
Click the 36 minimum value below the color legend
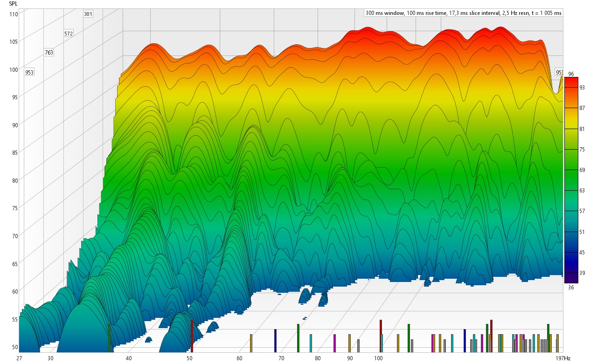[x=571, y=288]
